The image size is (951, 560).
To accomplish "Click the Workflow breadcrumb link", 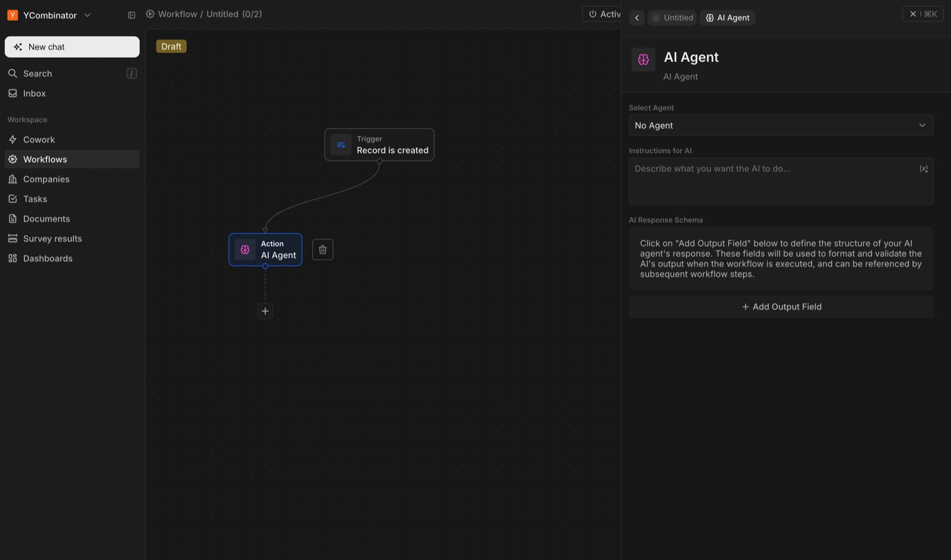I will click(178, 14).
